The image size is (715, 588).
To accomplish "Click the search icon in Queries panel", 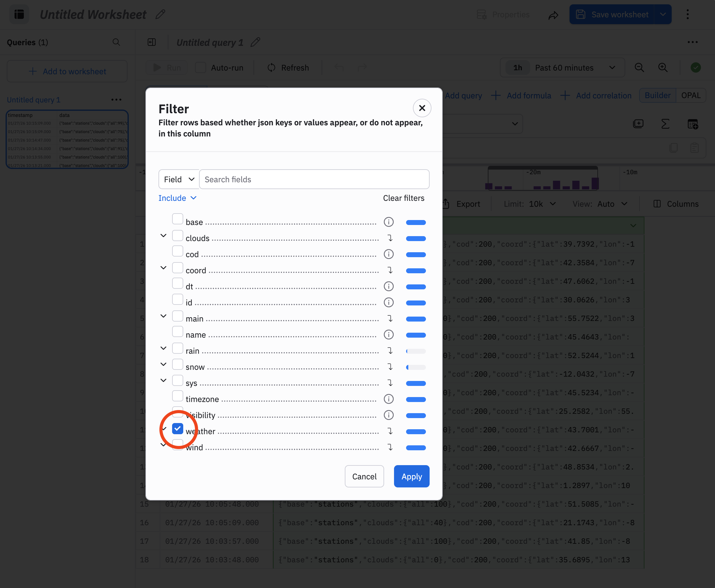I will 116,42.
